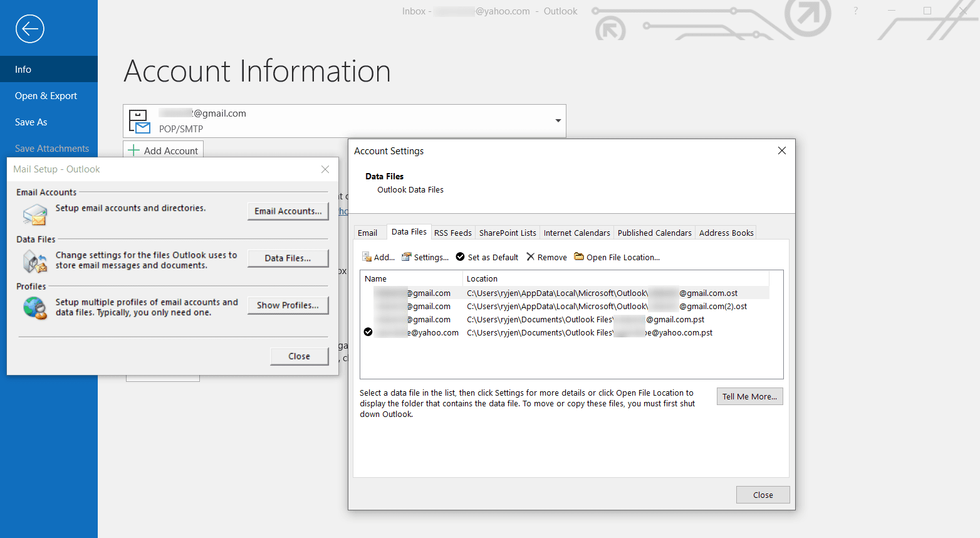The height and width of the screenshot is (538, 980).
Task: Click Close in the Mail Setup dialog
Action: [x=300, y=356]
